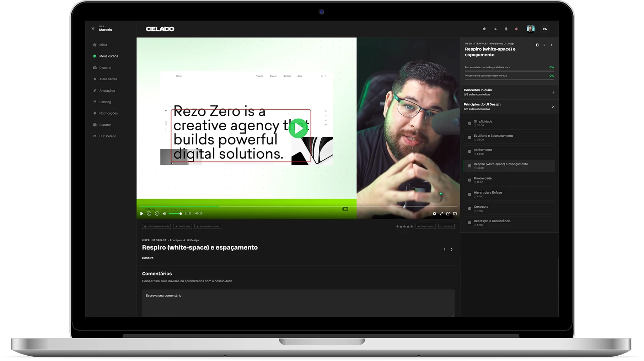Expand the Conceitos iniciais module
The image size is (644, 361).
[x=553, y=92]
